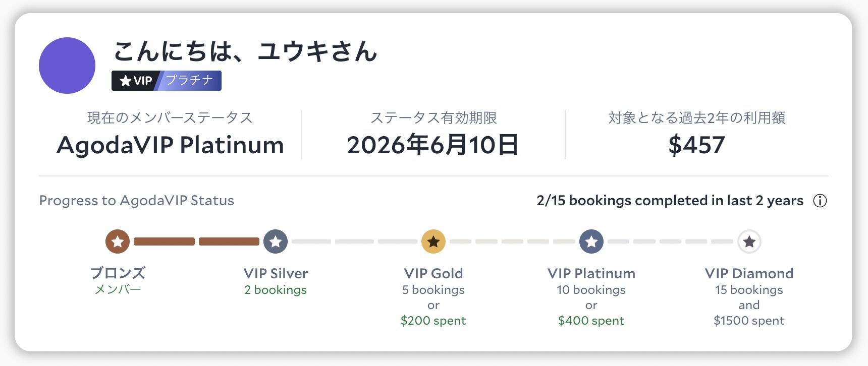Select the VIP Silver tier label

pyautogui.click(x=276, y=273)
